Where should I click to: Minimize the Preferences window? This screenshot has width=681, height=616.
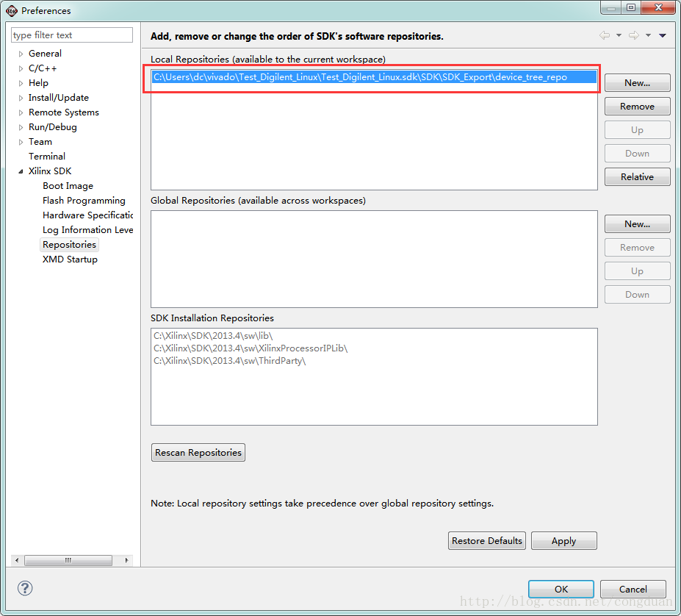(611, 7)
